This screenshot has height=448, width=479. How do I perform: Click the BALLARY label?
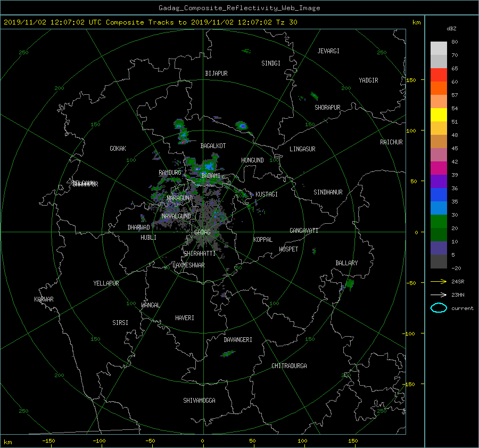click(346, 263)
